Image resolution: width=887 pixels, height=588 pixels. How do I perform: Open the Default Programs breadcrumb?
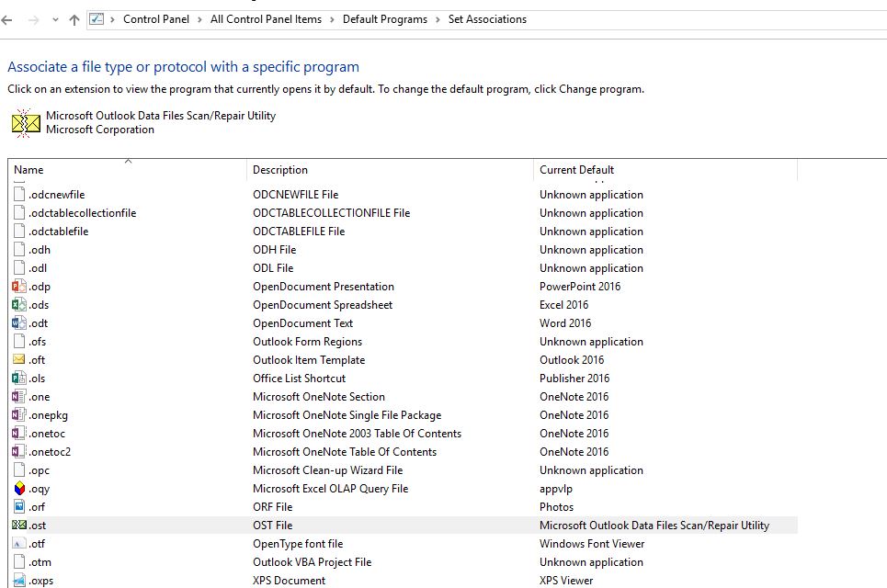[384, 19]
